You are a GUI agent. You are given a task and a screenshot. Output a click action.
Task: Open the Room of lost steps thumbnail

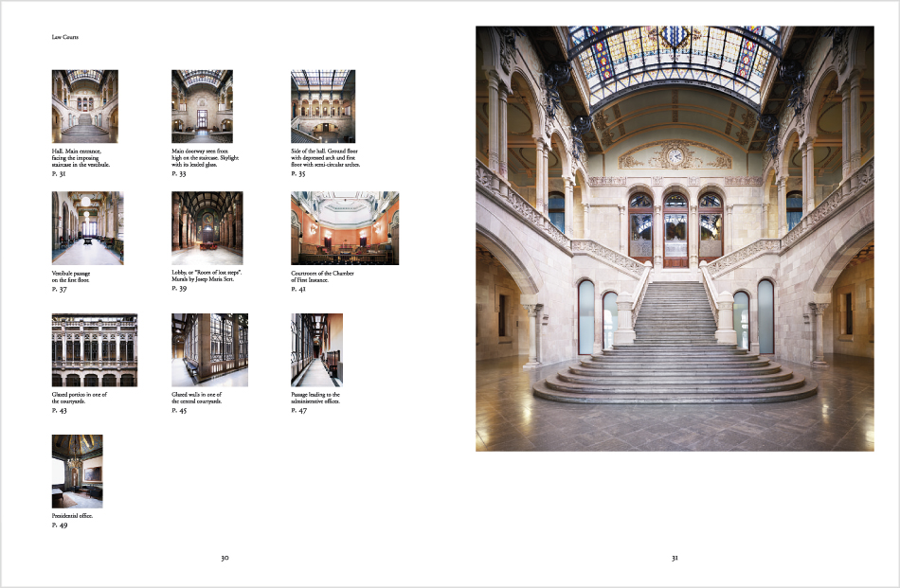(207, 228)
